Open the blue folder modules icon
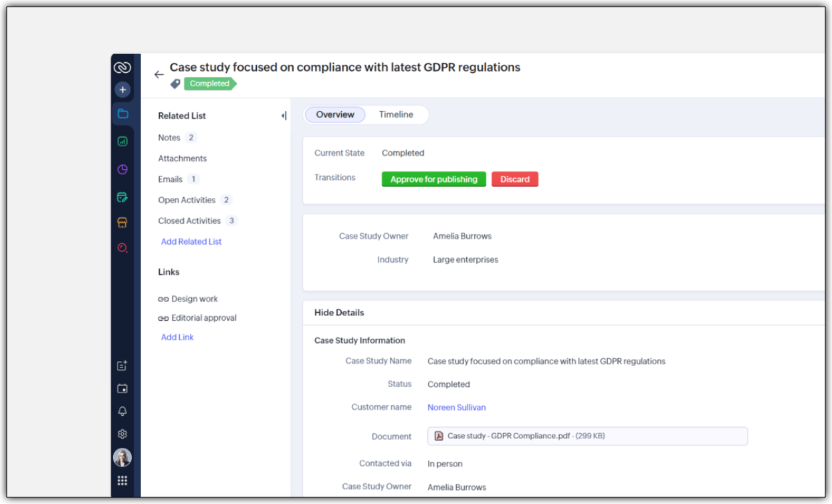This screenshot has width=832, height=504. click(122, 114)
